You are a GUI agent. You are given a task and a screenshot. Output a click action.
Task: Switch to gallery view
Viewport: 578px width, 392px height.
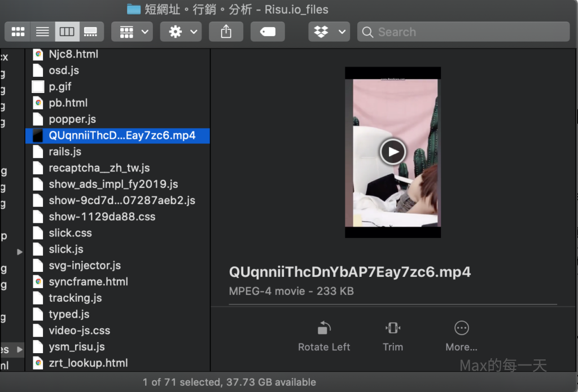[x=90, y=32]
